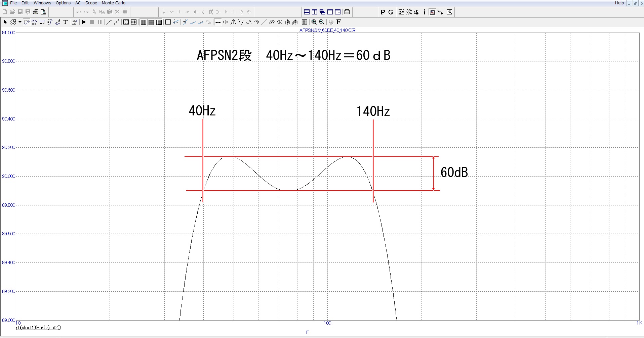
Task: Click the Valley cursor positioning icon
Action: click(241, 22)
